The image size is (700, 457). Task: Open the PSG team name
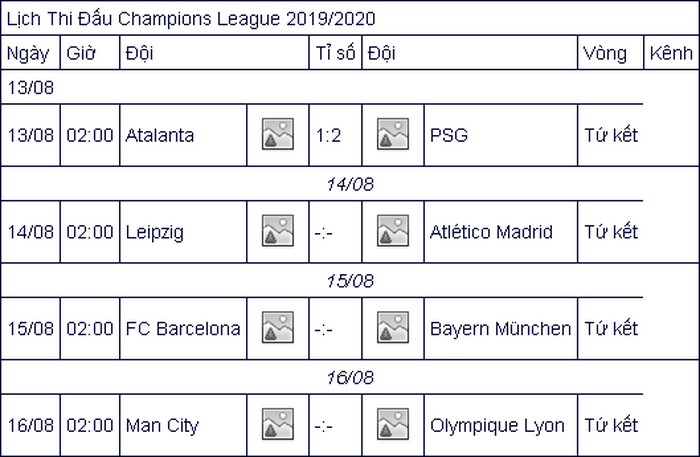pos(449,135)
